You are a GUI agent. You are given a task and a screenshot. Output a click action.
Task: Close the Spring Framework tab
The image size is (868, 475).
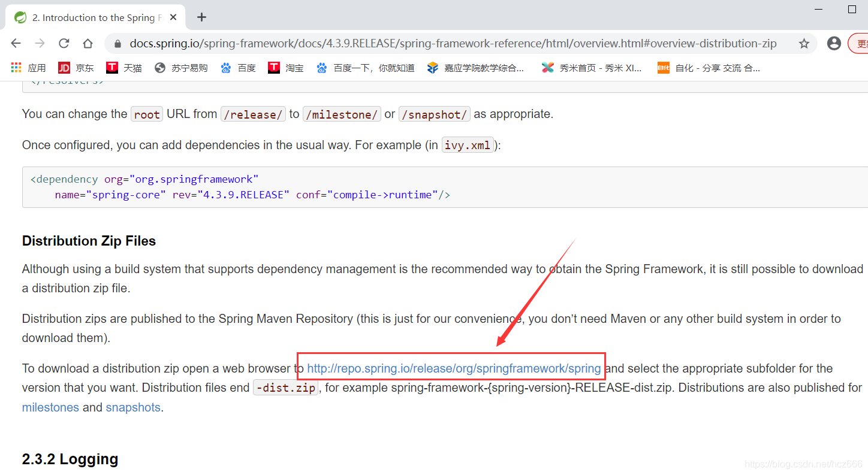(x=174, y=17)
